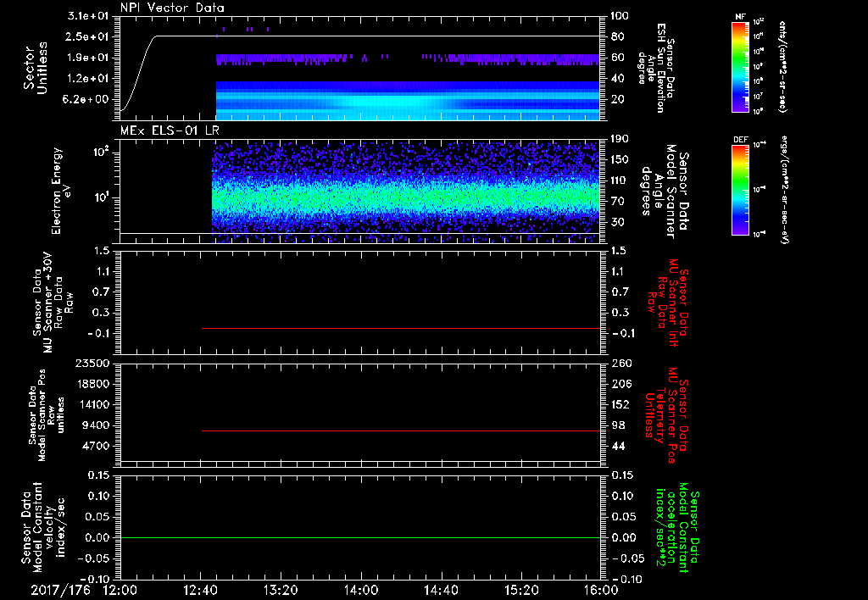Click the '150' scanner angle axis value

[620, 160]
